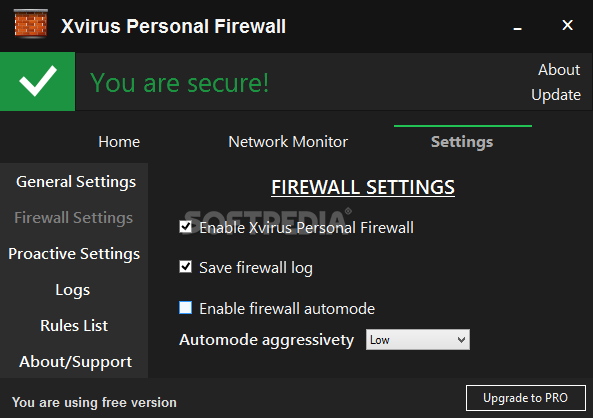This screenshot has height=418, width=593.
Task: Click the brick wall firewall logo icon
Action: point(31,24)
